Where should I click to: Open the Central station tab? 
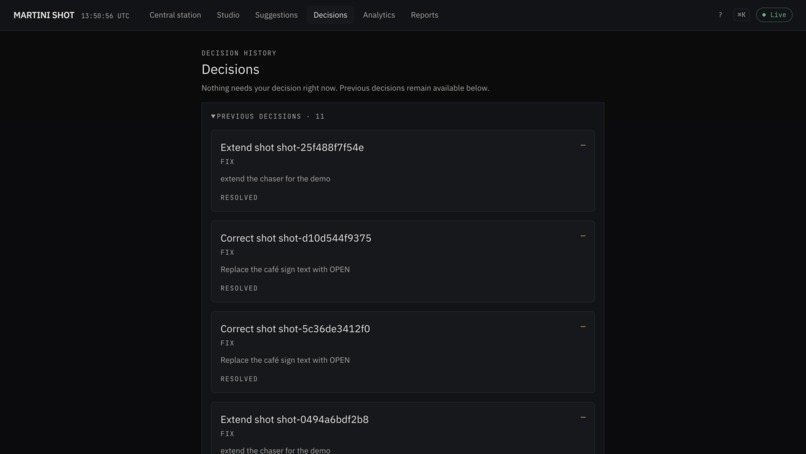pyautogui.click(x=175, y=15)
